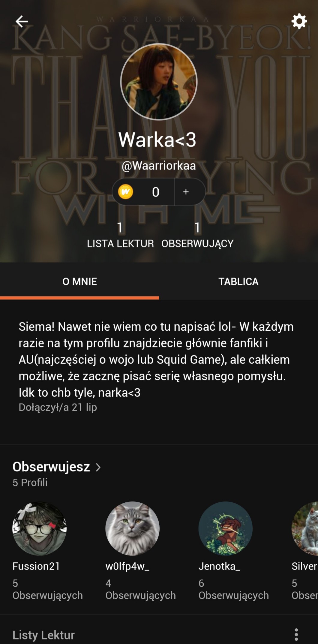This screenshot has height=644, width=318.
Task: Select the O MNIE tab
Action: [x=79, y=281]
